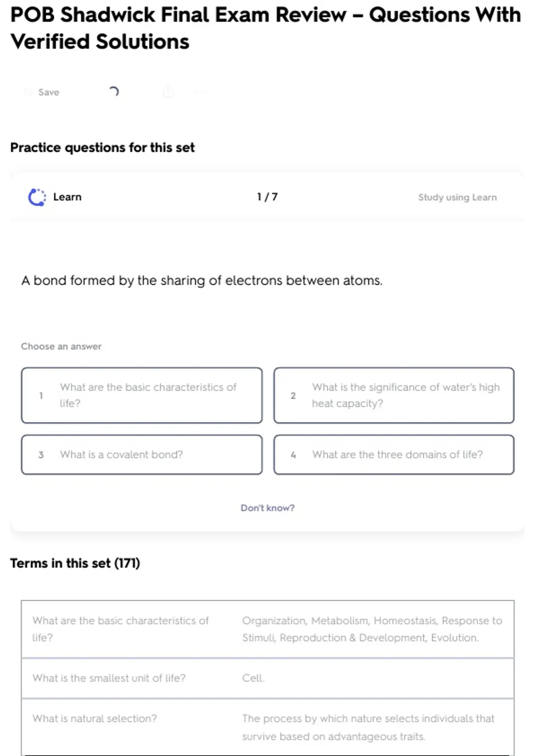Choose answer 'What is a covalent bond?'
The width and height of the screenshot is (534, 756).
[142, 454]
